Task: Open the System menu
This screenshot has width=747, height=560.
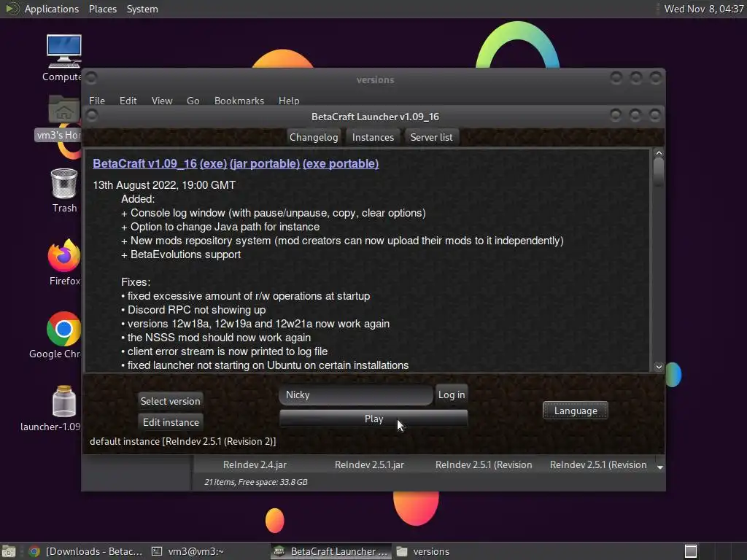Action: tap(142, 9)
